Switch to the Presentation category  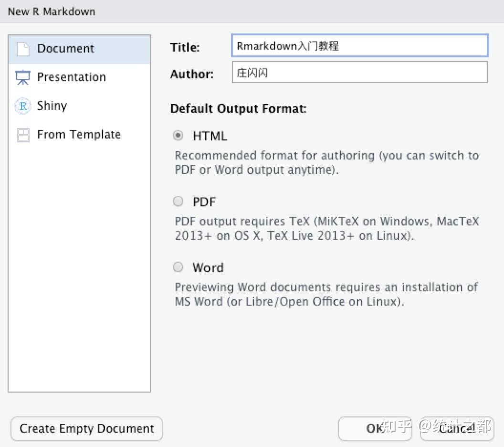click(72, 77)
